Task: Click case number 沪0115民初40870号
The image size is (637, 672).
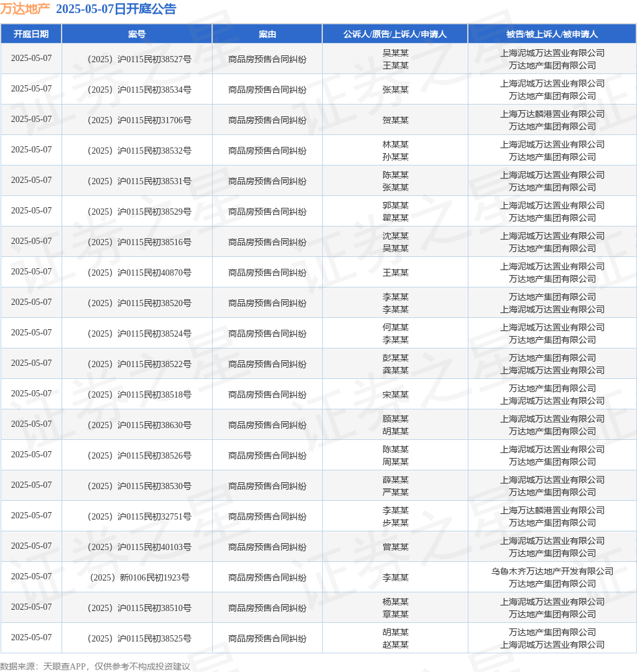Action: click(x=139, y=273)
